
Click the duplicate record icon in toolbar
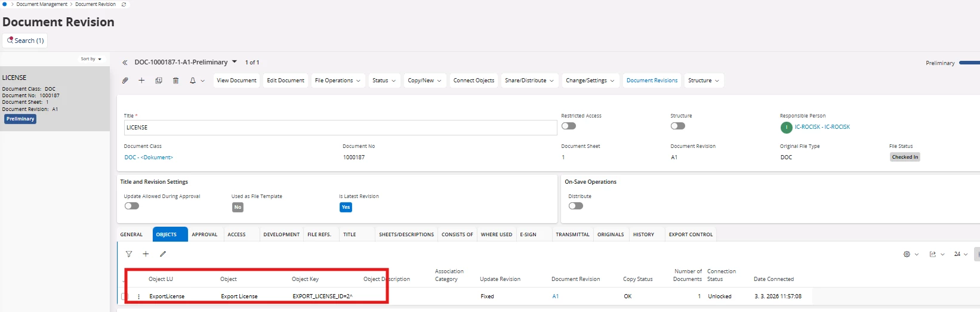(159, 81)
